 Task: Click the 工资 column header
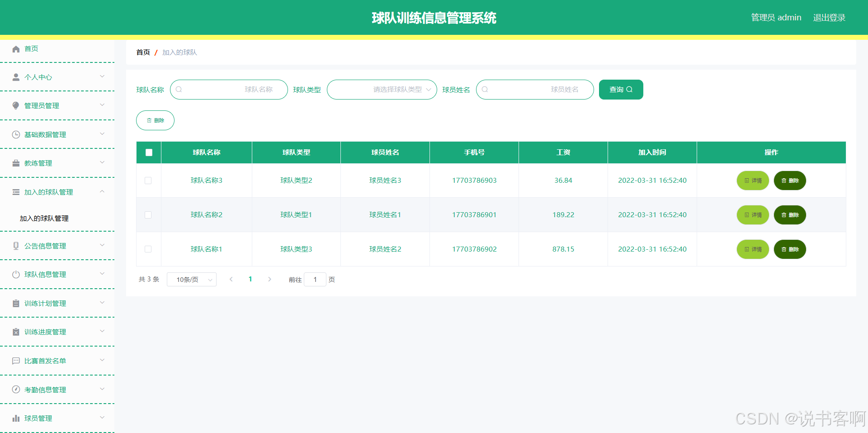click(563, 152)
